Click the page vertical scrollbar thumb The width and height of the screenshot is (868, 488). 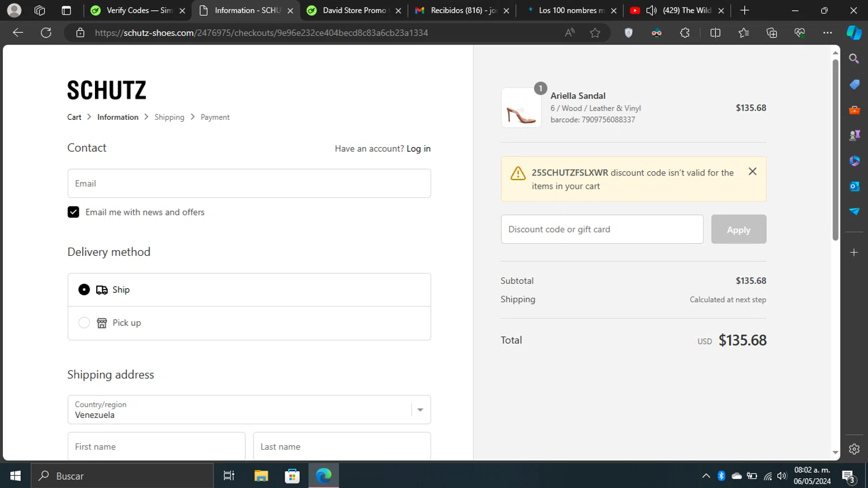click(x=835, y=149)
